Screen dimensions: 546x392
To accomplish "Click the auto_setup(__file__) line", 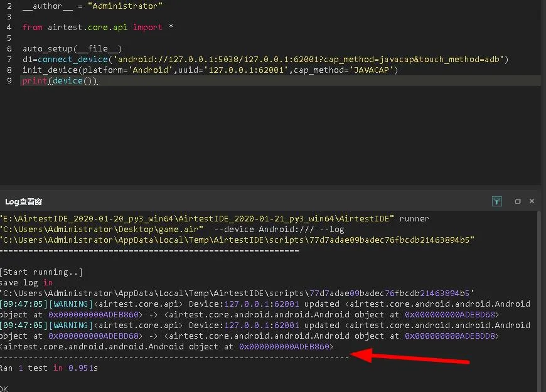I will [x=72, y=48].
